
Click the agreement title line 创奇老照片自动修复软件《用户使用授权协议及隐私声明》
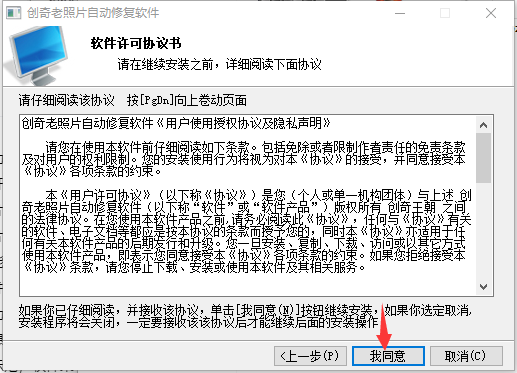[176, 123]
